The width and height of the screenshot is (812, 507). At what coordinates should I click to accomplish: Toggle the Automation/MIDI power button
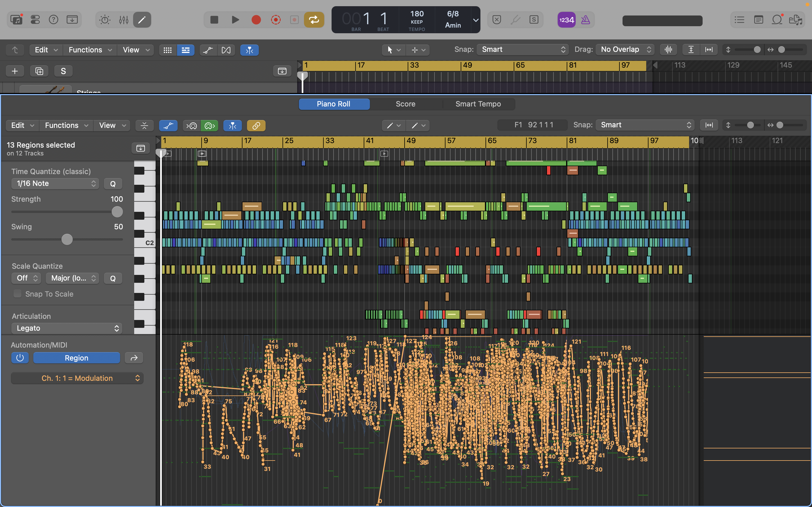point(20,358)
